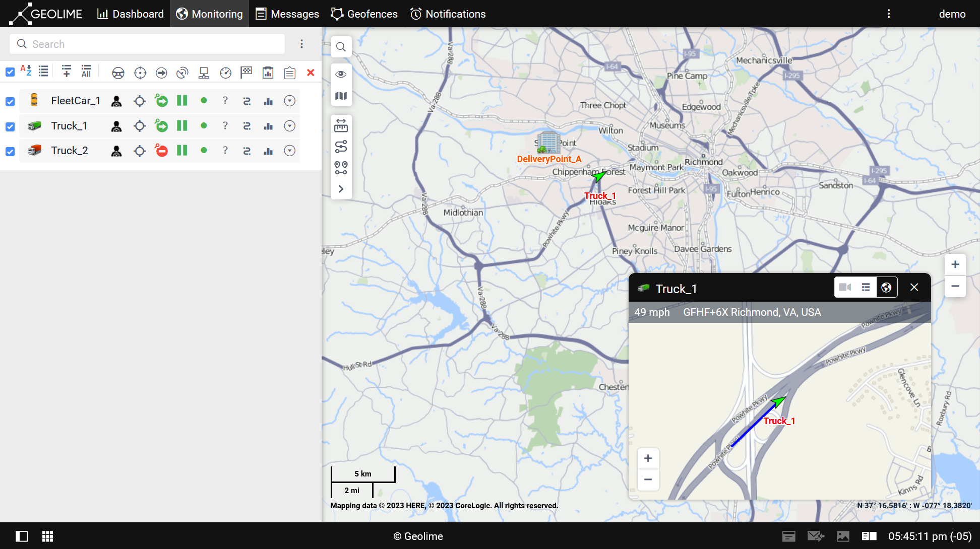Expand Truck_1 row dropdown arrow

pos(289,126)
